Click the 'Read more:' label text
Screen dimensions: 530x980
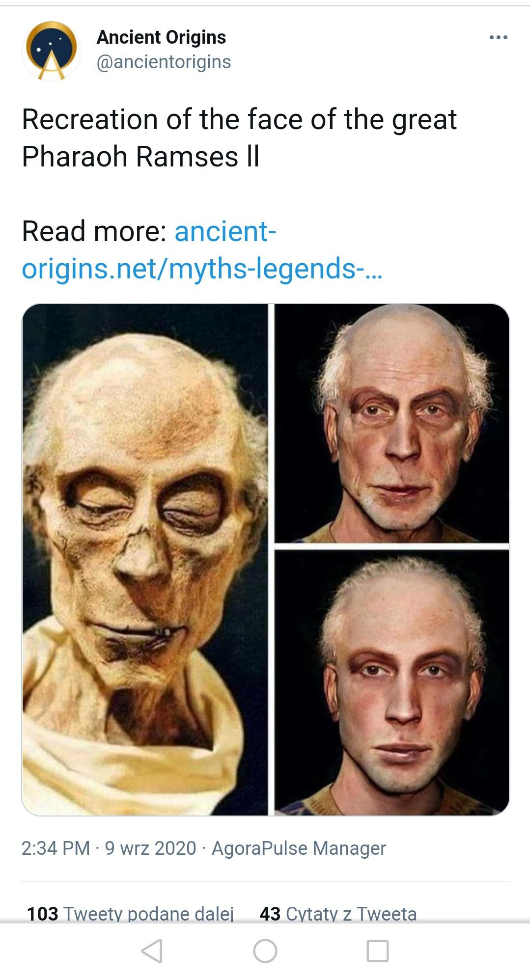94,231
